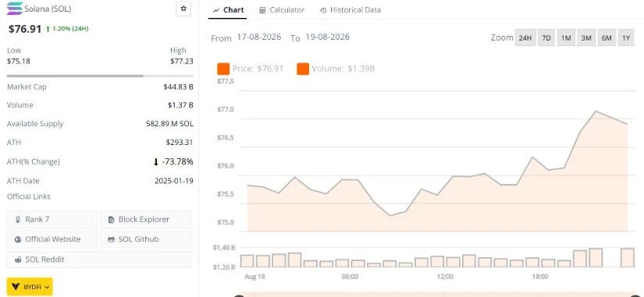The width and height of the screenshot is (644, 297).
Task: Set chart zoom to 6M
Action: pyautogui.click(x=607, y=37)
